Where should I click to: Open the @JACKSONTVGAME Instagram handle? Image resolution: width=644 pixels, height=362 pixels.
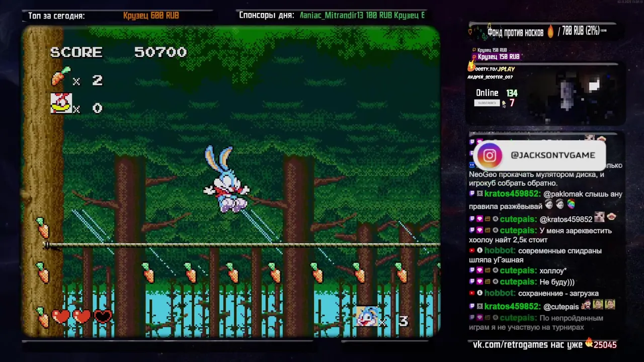pos(552,155)
